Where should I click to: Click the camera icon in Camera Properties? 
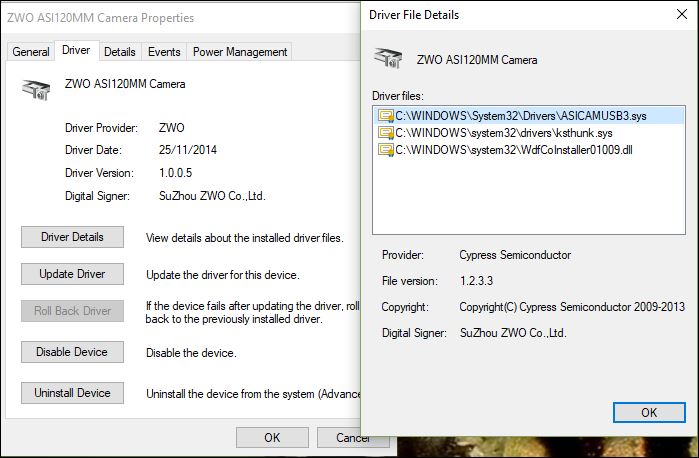click(37, 90)
